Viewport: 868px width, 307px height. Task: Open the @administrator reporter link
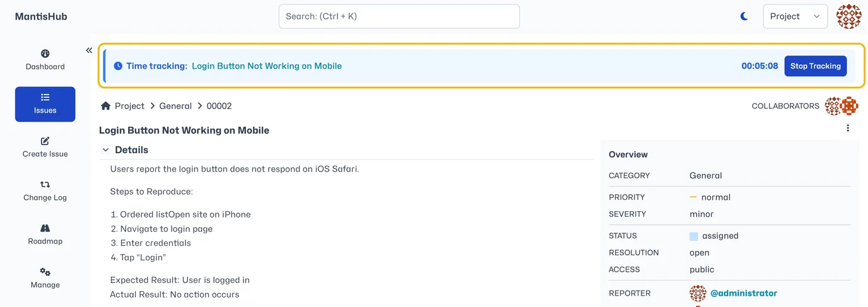[744, 293]
